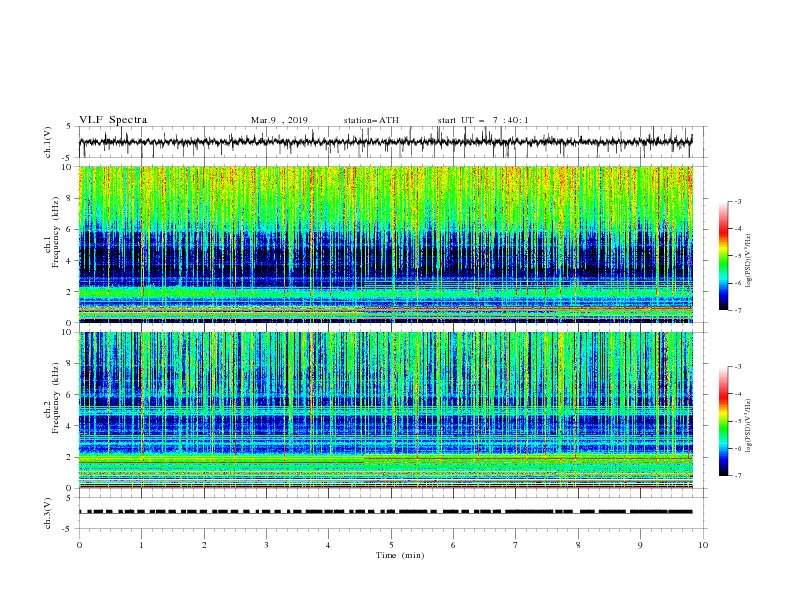Click the '-7' value on ch.2 colorbar

click(x=737, y=475)
